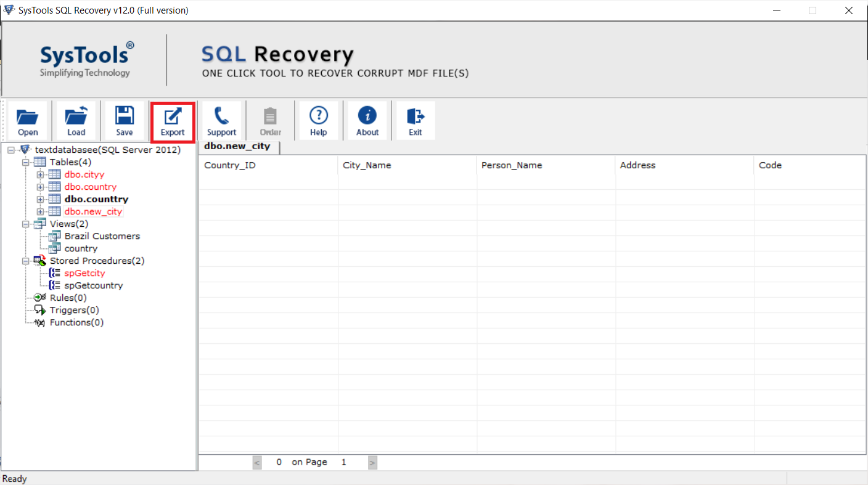Launch Export from the toolbar

(173, 121)
